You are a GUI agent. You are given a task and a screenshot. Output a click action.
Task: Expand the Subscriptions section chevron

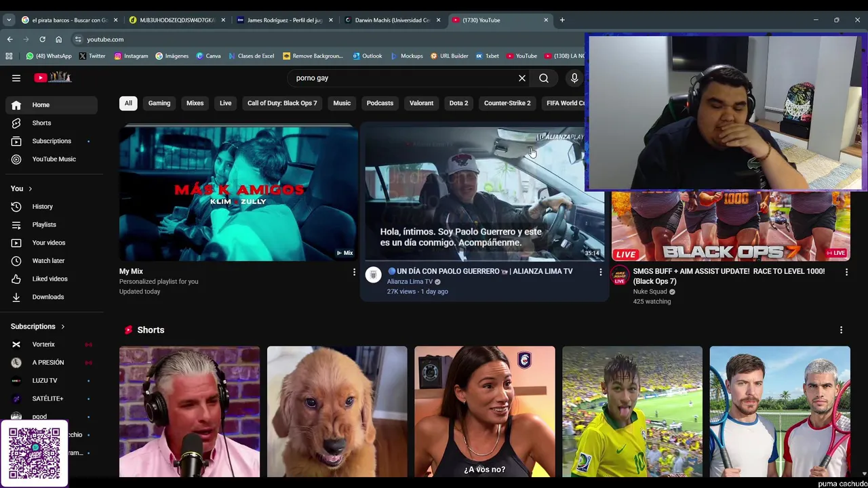click(x=62, y=327)
